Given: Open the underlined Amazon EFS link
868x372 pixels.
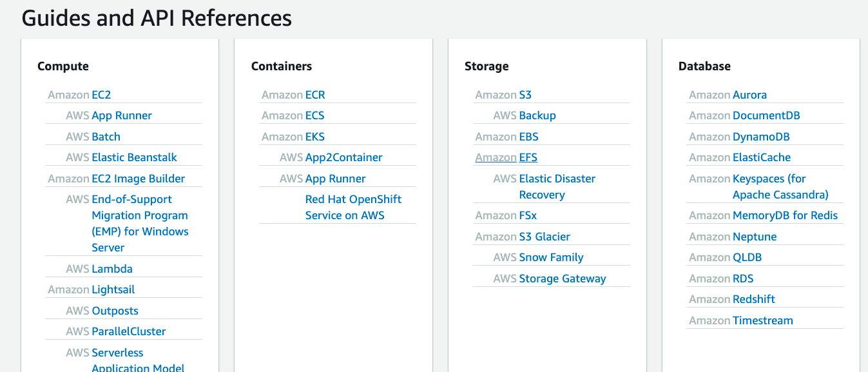Looking at the screenshot, I should point(528,157).
